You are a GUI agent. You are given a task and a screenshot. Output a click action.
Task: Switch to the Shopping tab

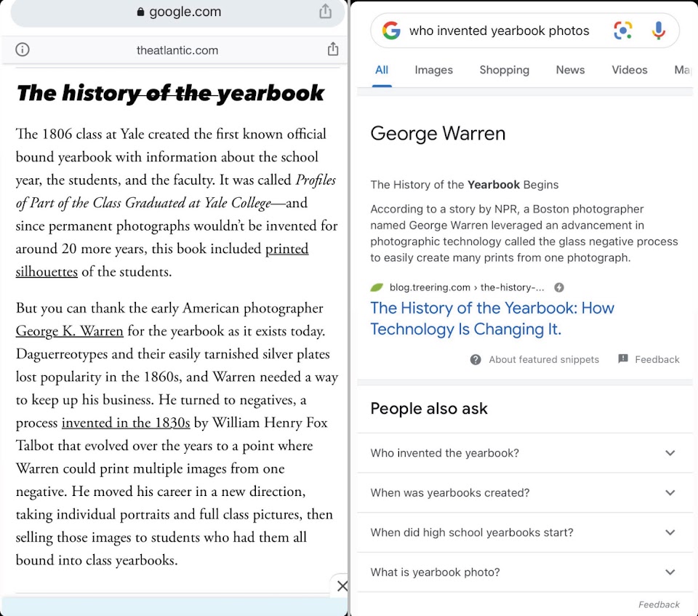point(505,70)
